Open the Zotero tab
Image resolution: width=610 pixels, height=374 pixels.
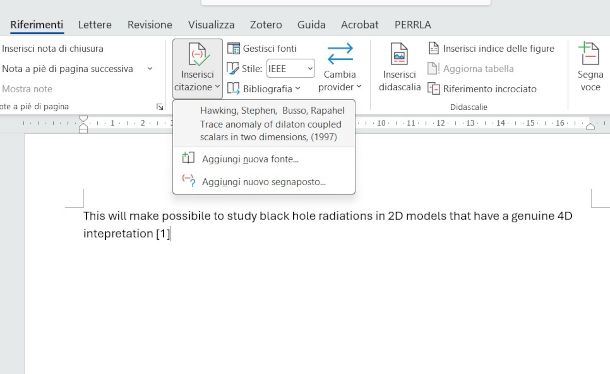(x=266, y=25)
